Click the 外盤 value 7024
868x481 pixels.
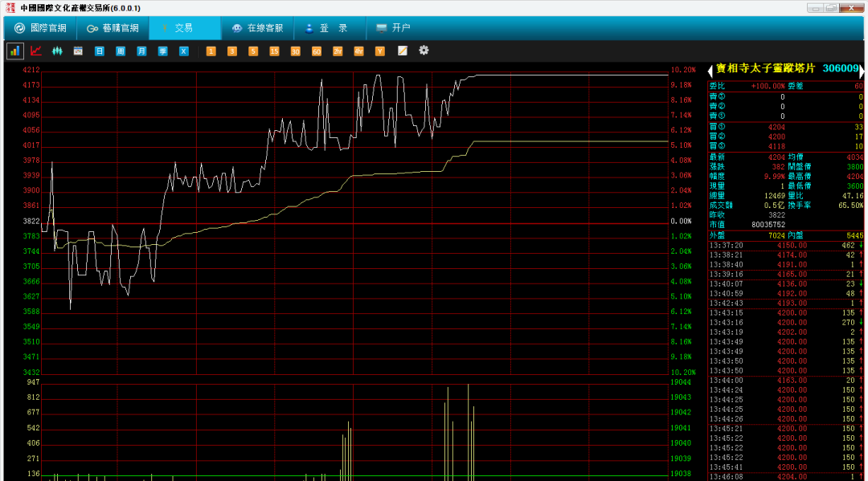click(x=776, y=235)
